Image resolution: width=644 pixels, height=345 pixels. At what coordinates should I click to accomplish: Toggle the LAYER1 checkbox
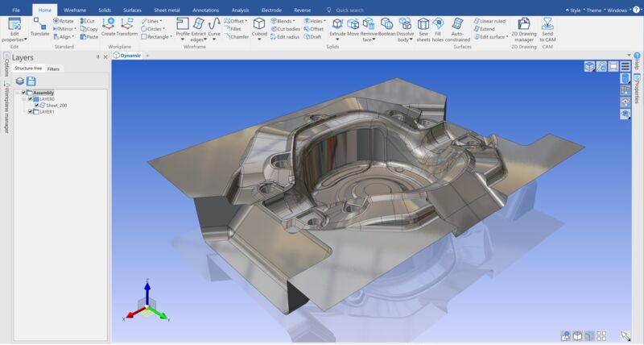[x=31, y=112]
